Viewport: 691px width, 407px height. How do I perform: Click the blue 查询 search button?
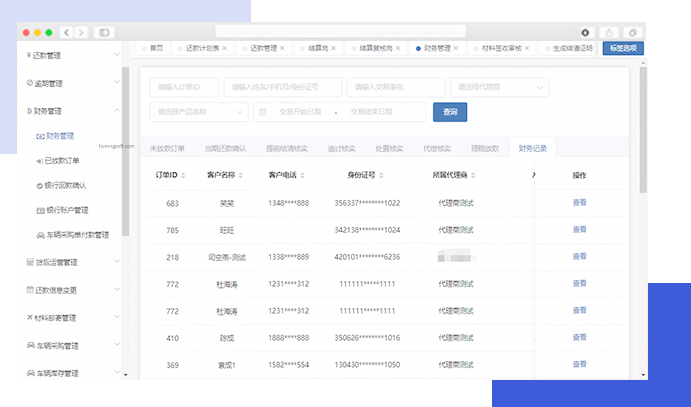450,112
